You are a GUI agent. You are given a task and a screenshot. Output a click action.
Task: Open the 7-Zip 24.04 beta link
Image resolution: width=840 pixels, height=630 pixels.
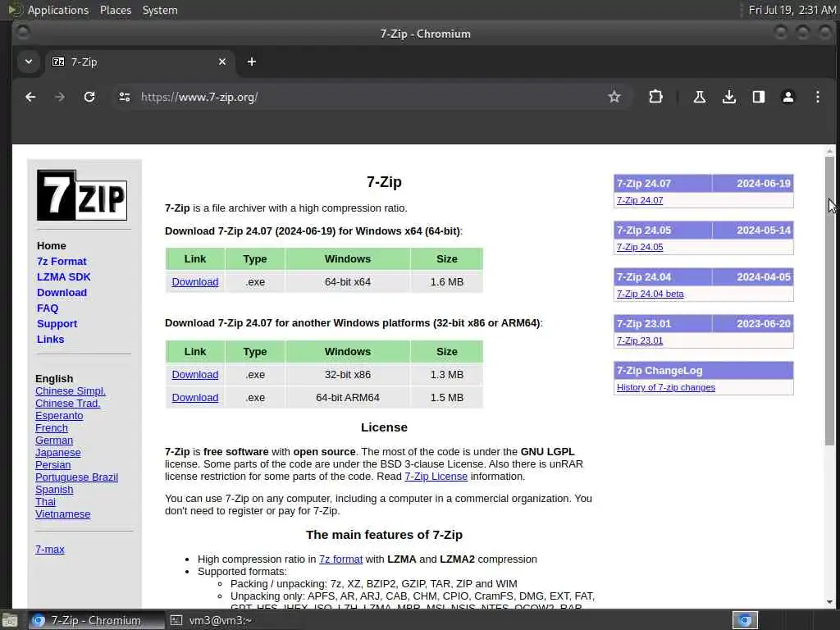pos(650,294)
